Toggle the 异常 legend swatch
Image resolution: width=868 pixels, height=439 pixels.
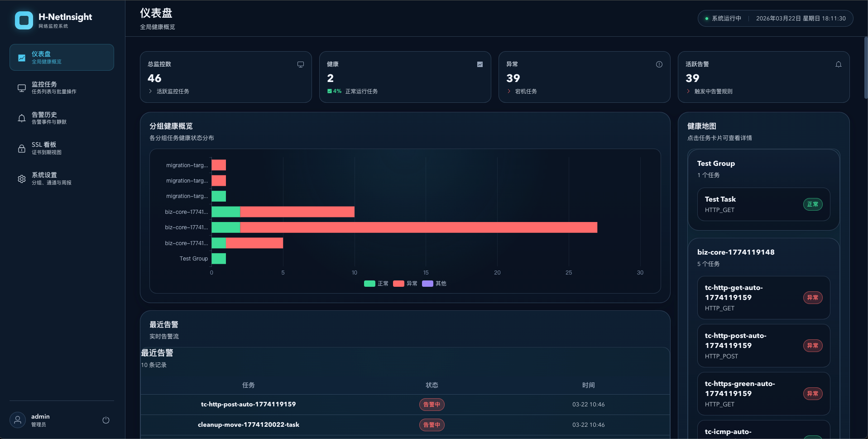tap(398, 284)
